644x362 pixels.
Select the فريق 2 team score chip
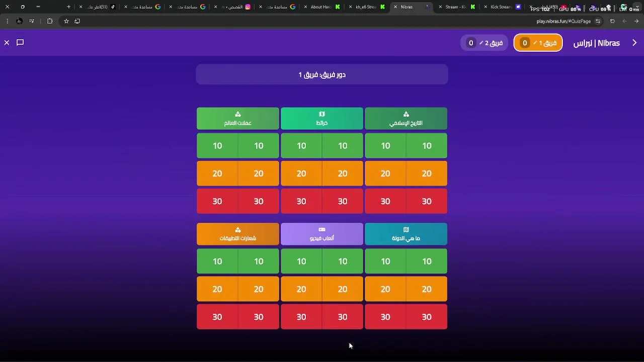coord(485,43)
